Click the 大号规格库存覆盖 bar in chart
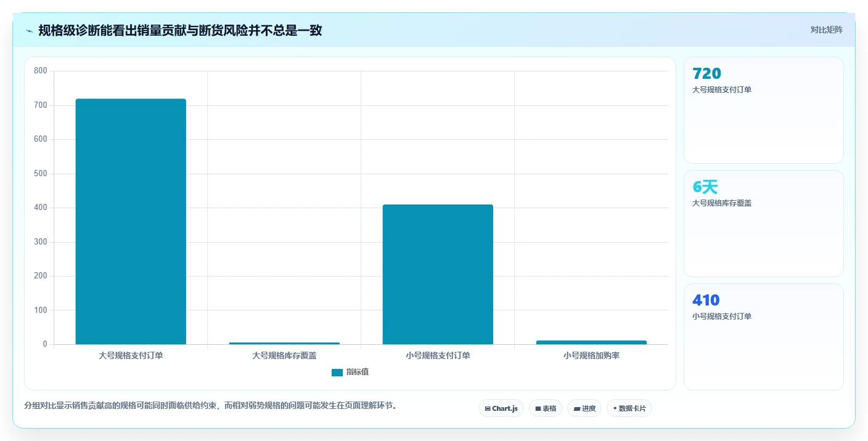 (284, 343)
